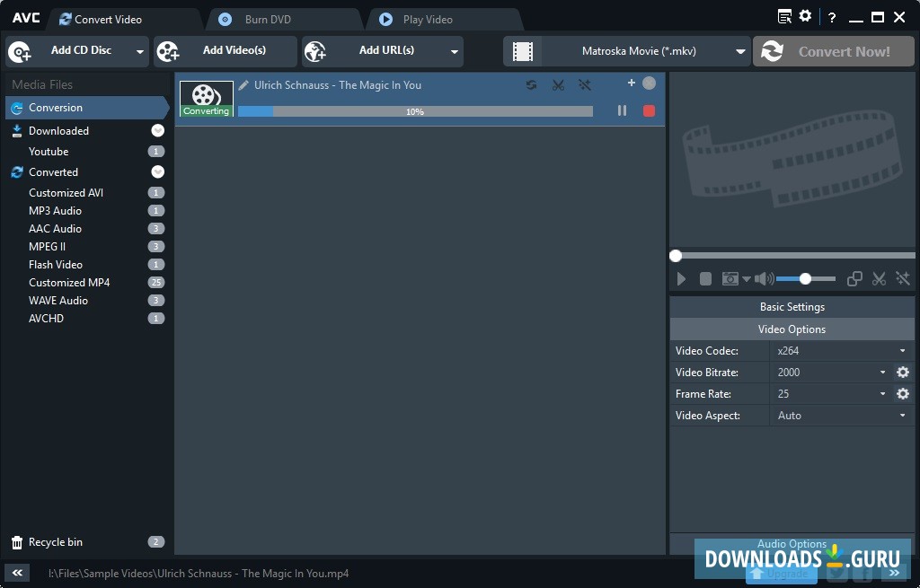Image resolution: width=920 pixels, height=588 pixels.
Task: Select Customized MP4 in the Media Files sidebar
Action: [x=69, y=282]
